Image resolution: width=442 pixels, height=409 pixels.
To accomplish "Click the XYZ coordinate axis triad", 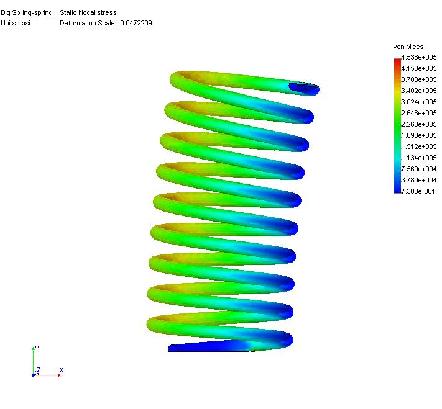I will coord(47,362).
